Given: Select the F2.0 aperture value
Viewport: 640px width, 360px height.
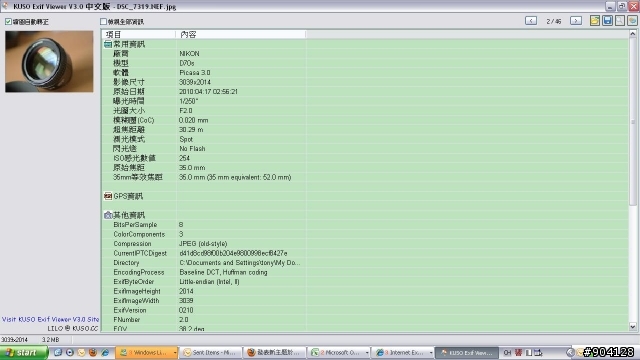Looking at the screenshot, I should [x=186, y=111].
